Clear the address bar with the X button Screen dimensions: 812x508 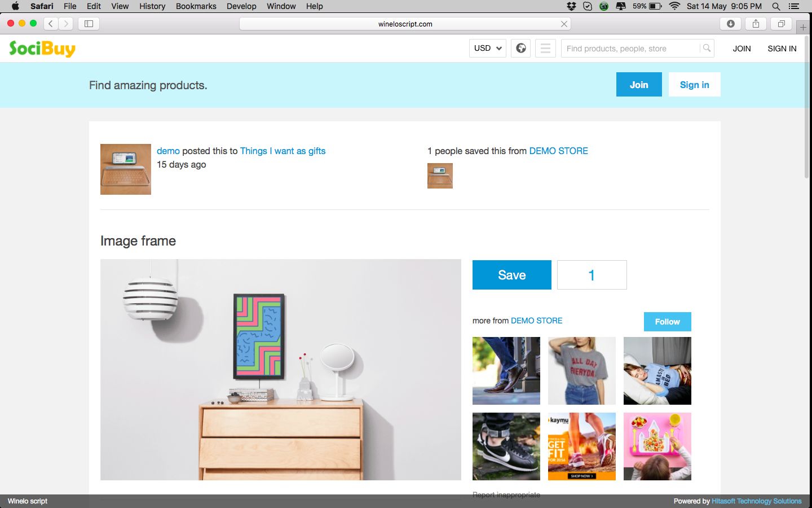coord(564,24)
